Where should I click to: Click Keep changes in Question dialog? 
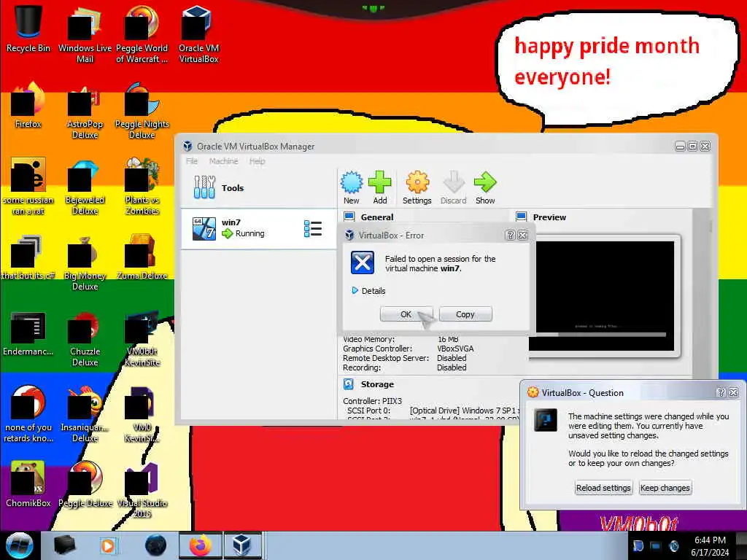665,488
